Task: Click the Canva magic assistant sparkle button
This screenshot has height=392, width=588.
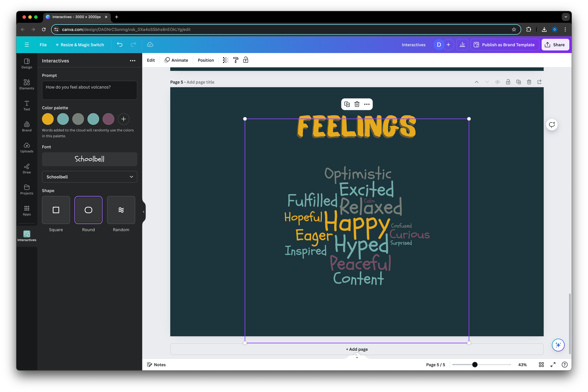Action: coord(558,345)
